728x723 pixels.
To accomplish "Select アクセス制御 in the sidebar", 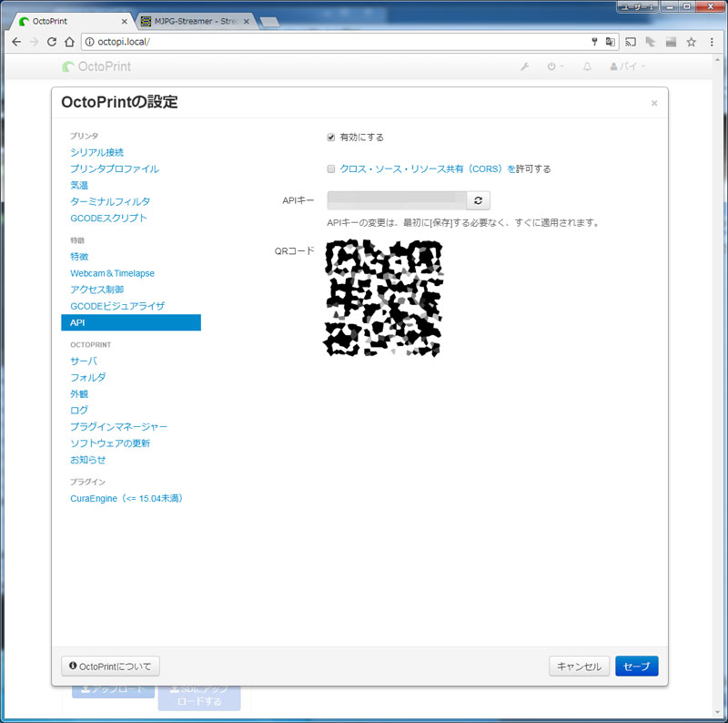I will tap(97, 290).
